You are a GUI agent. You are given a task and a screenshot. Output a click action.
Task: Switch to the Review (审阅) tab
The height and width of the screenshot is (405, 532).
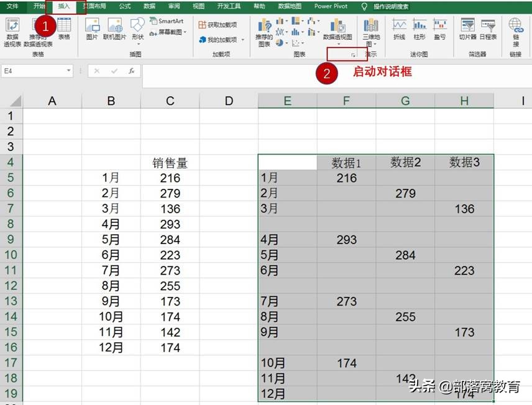pos(174,6)
